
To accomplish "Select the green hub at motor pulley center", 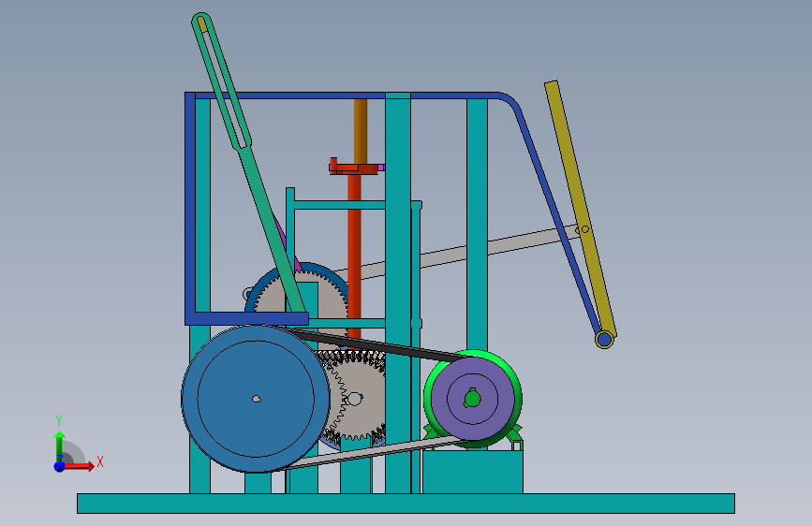I will [x=472, y=399].
